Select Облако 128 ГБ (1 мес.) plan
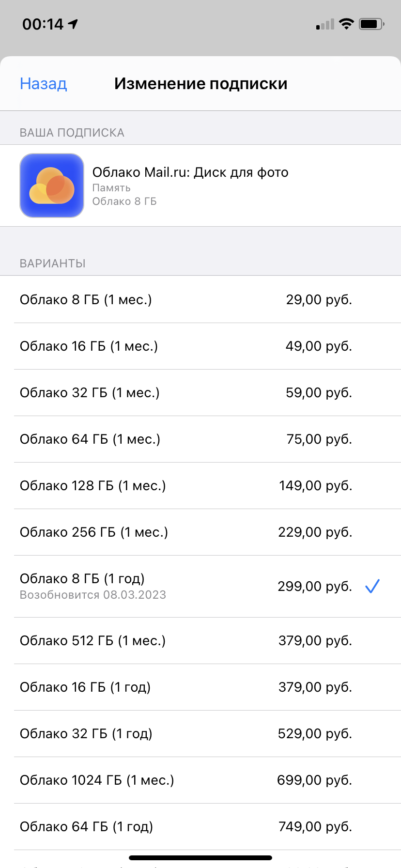This screenshot has height=868, width=401. tap(200, 486)
